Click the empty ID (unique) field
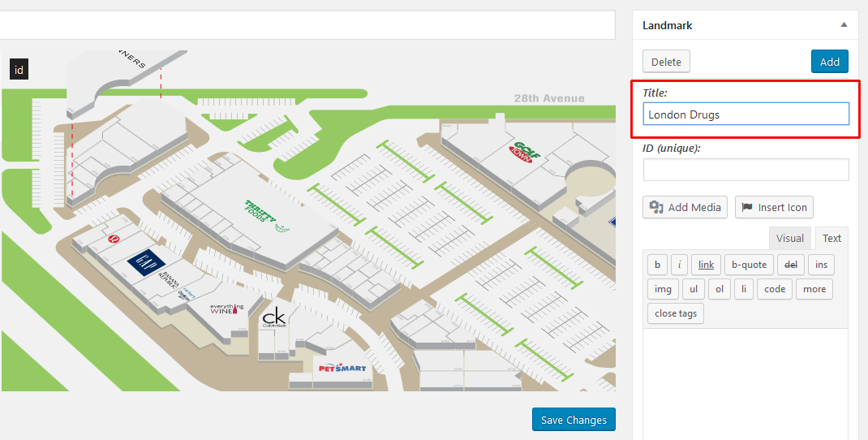868x440 pixels. (746, 170)
